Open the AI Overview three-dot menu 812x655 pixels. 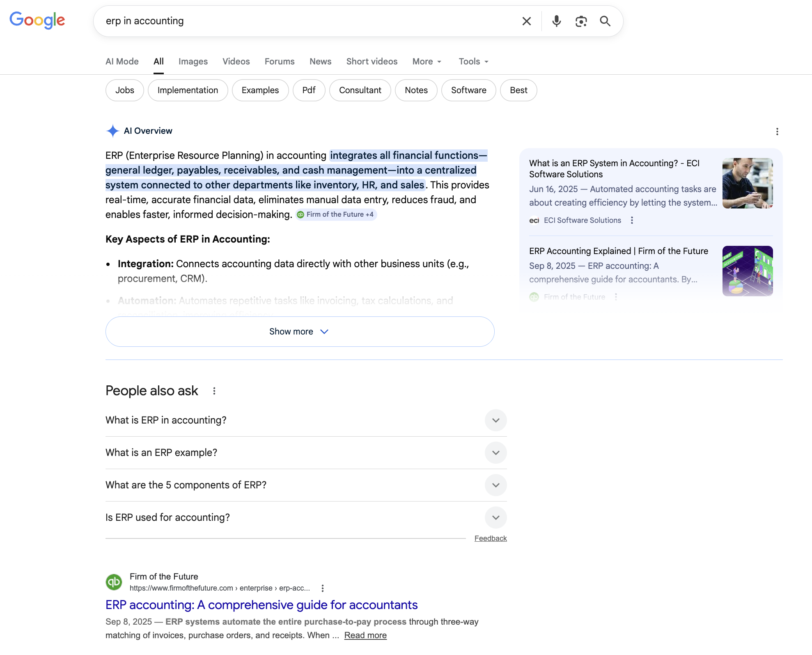coord(777,132)
